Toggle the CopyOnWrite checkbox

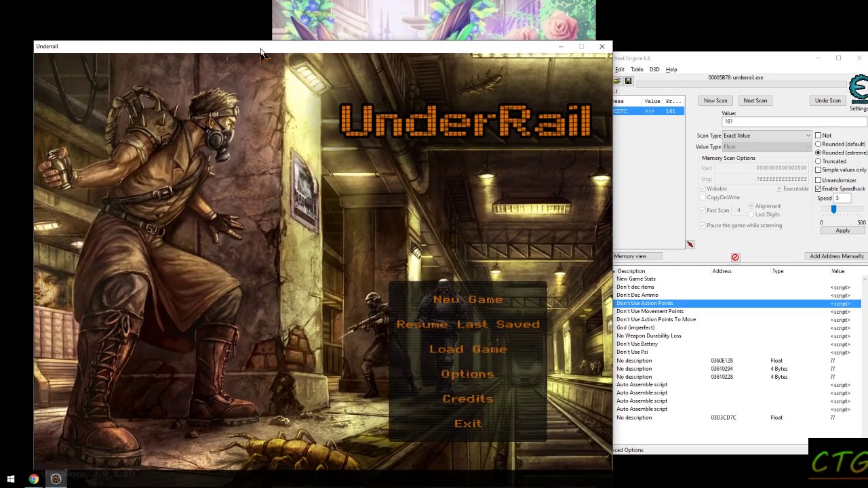click(x=703, y=197)
